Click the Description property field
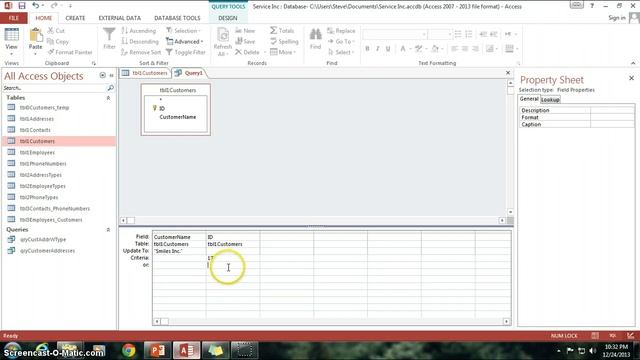 point(612,110)
